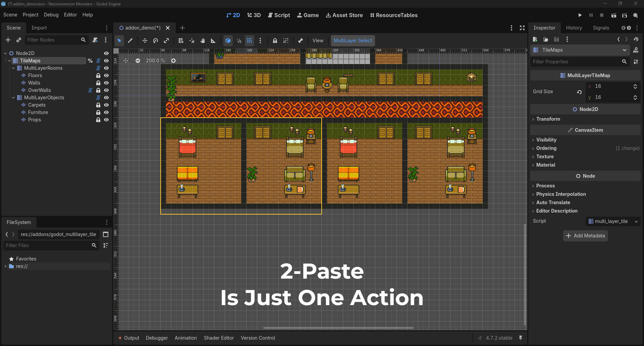This screenshot has width=644, height=346.
Task: Create new resource icon in Inspector
Action: pos(535,39)
